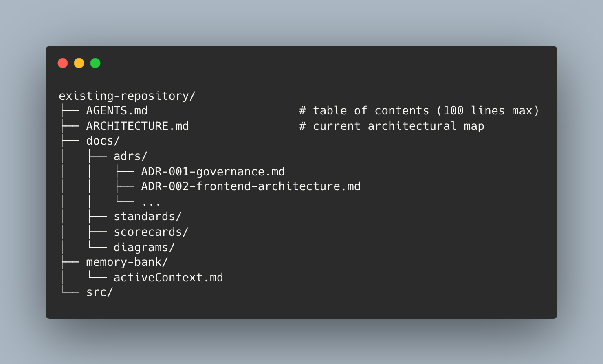603x364 pixels.
Task: Click the table of contents comment
Action: click(x=419, y=111)
